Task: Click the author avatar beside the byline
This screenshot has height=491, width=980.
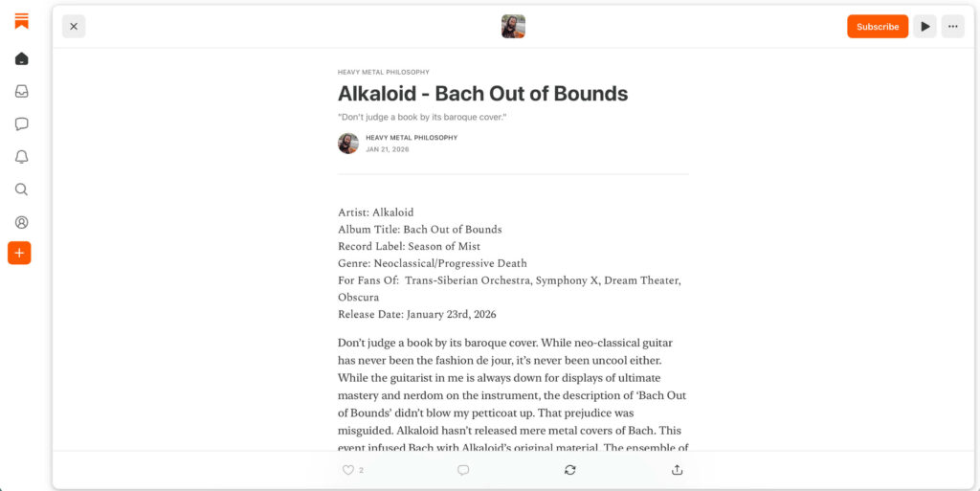Action: pyautogui.click(x=348, y=143)
